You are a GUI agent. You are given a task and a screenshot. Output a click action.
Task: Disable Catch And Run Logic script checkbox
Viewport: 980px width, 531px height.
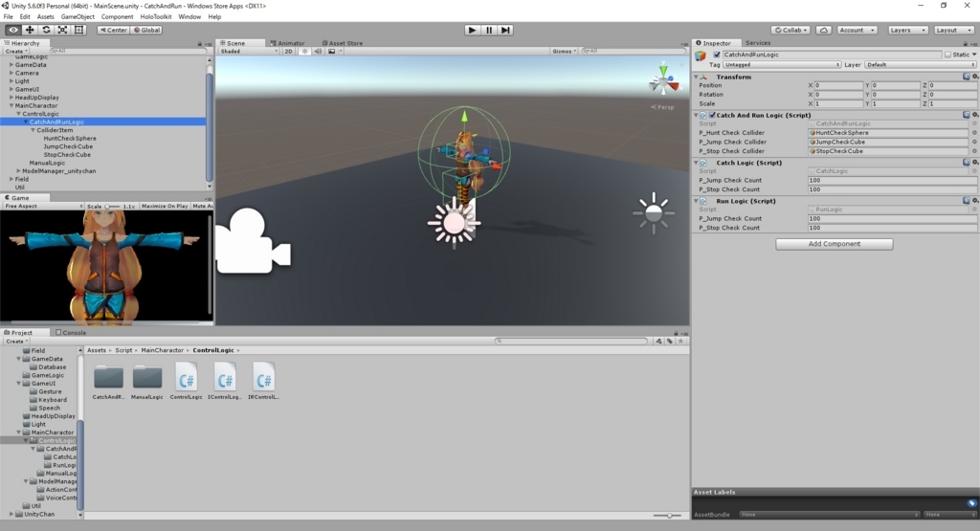pos(712,115)
